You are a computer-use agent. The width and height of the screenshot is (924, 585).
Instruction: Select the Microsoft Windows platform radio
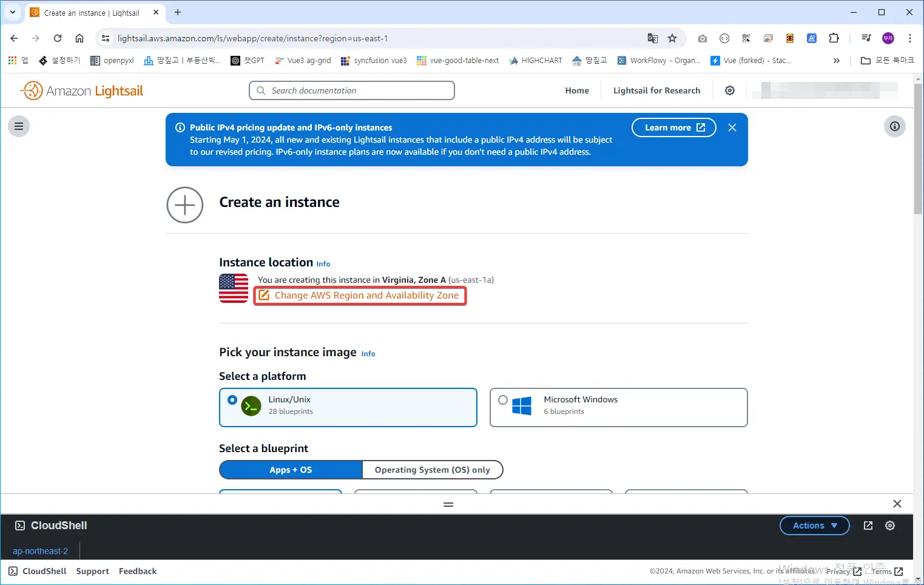tap(503, 400)
